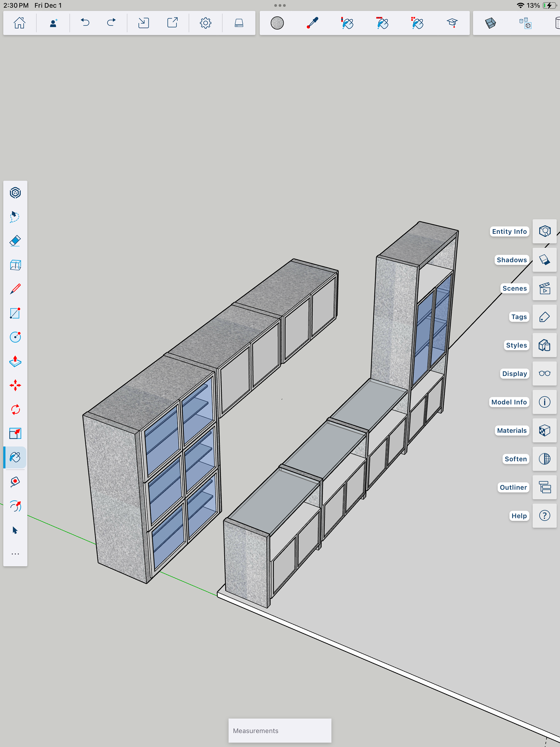Viewport: 560px width, 747px height.
Task: Tap the current gray material swatch
Action: point(277,23)
